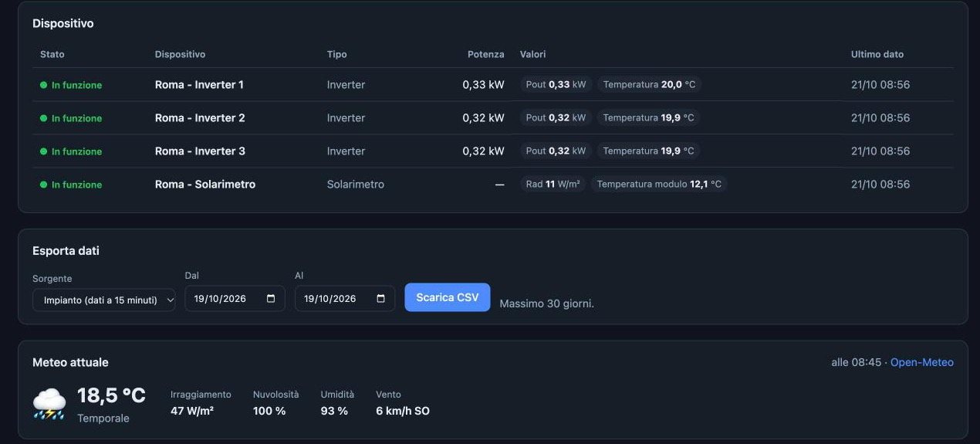Click the Irraggiamento 47 W/m² value
This screenshot has width=980, height=444.
pos(192,411)
